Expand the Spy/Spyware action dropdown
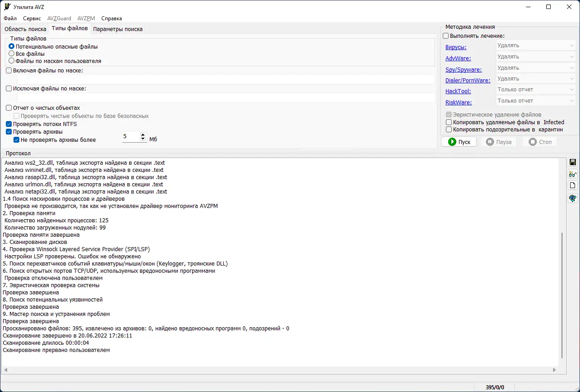580x392 pixels. (535, 68)
